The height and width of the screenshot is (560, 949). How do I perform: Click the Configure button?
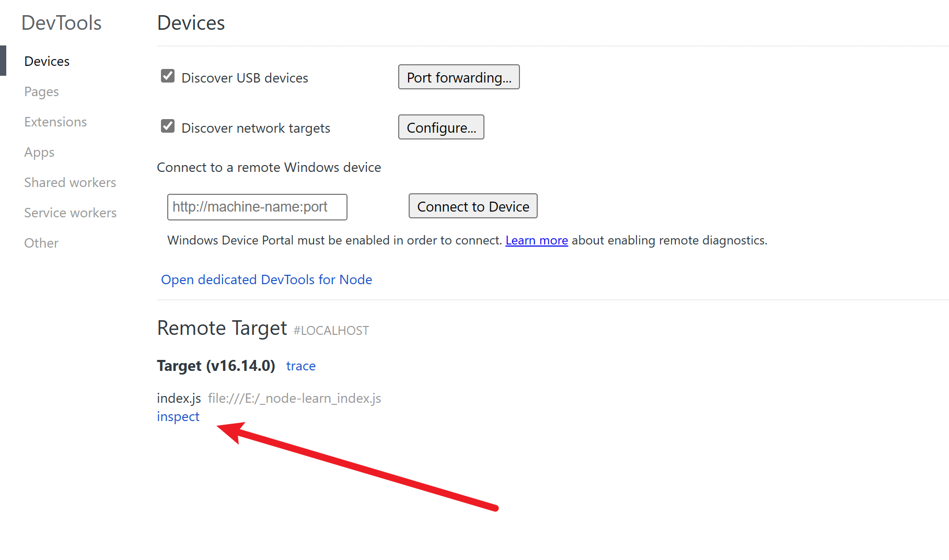pos(441,127)
